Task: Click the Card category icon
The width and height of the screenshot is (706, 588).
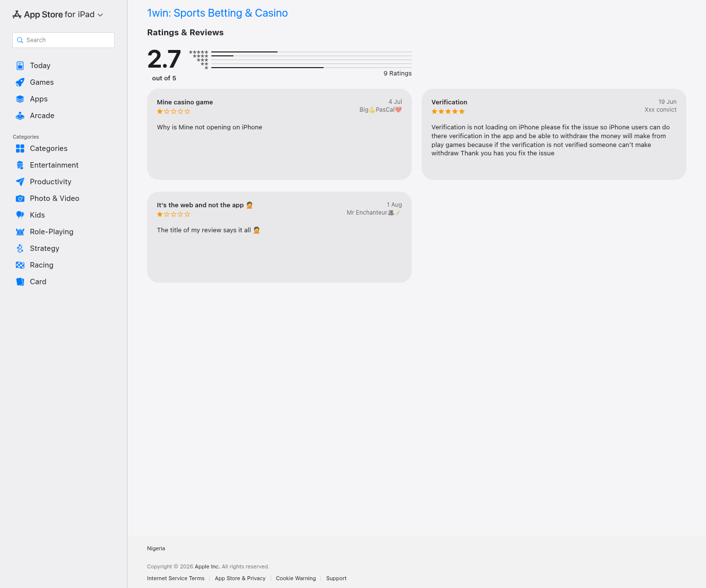Action: click(20, 282)
